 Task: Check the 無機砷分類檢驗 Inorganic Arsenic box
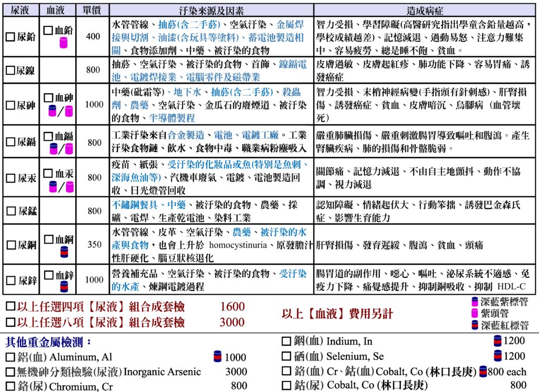tap(11, 371)
